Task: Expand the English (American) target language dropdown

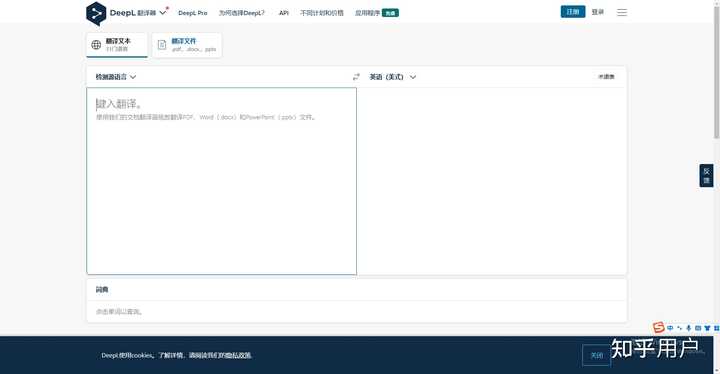Action: pyautogui.click(x=393, y=77)
